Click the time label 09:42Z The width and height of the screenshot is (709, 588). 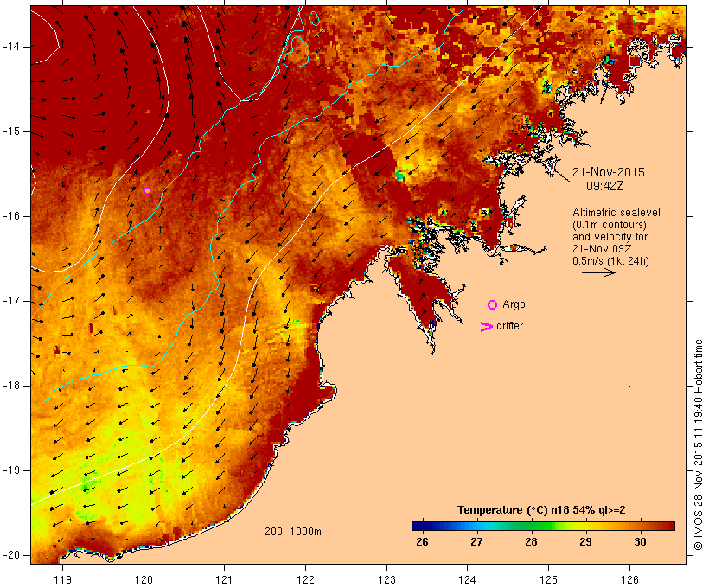(605, 186)
